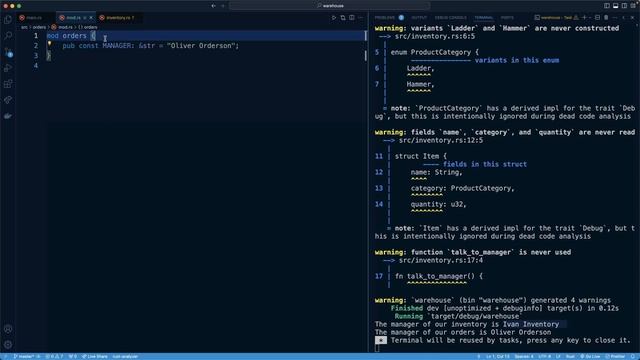Image resolution: width=640 pixels, height=360 pixels.
Task: Close the mod.rs tab
Action: pos(91,18)
